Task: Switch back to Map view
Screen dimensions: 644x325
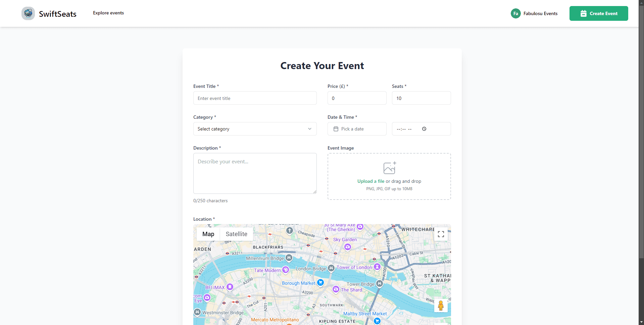Action: [208, 234]
